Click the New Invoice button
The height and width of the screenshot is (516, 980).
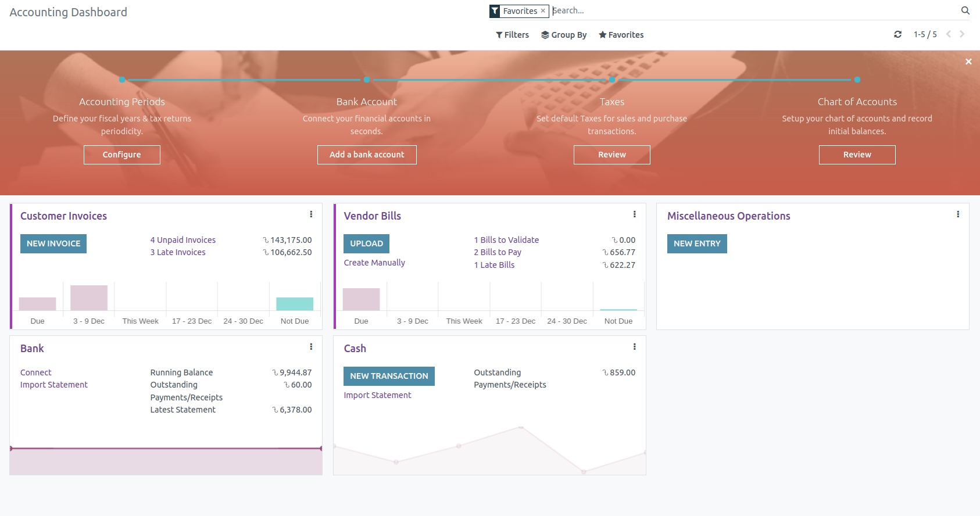tap(53, 243)
